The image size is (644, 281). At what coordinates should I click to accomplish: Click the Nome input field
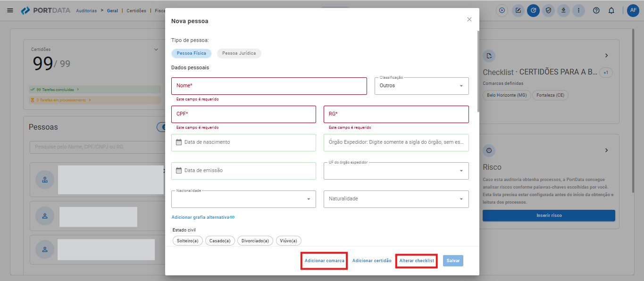pyautogui.click(x=269, y=86)
